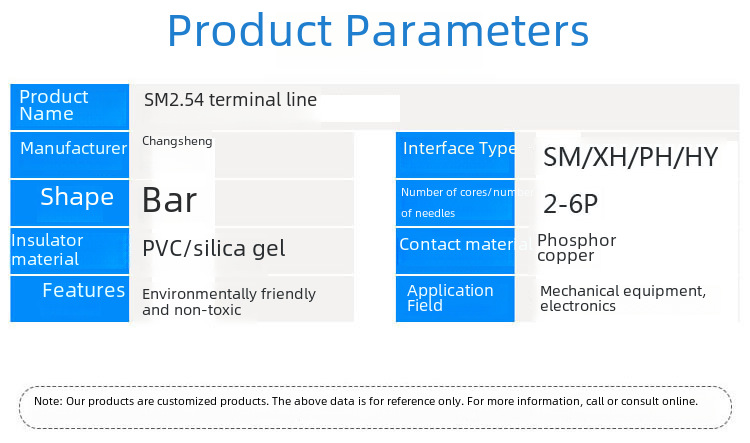Viewport: 750px width, 443px height.
Task: Select the Contact material label cell
Action: [x=455, y=251]
